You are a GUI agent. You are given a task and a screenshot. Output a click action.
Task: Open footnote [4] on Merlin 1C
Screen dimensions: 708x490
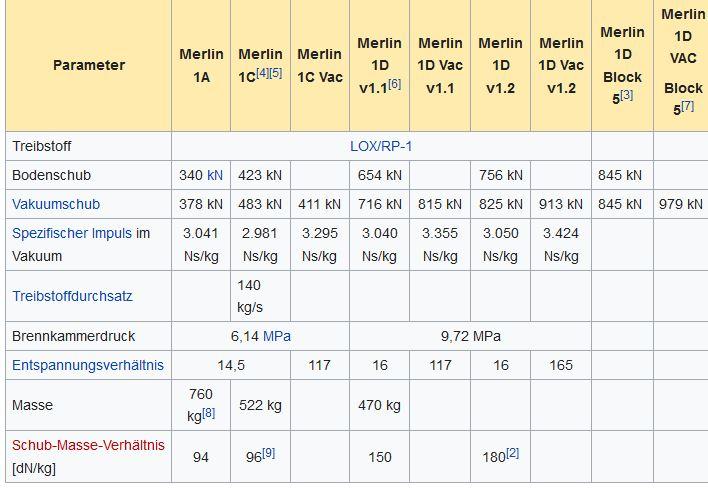tap(263, 72)
